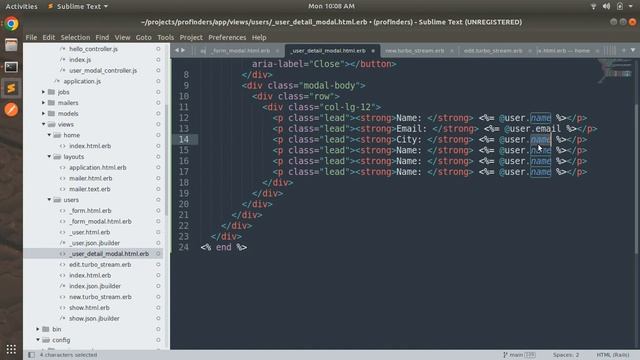
Task: Click the git status circle beside application.js
Action: (158, 81)
